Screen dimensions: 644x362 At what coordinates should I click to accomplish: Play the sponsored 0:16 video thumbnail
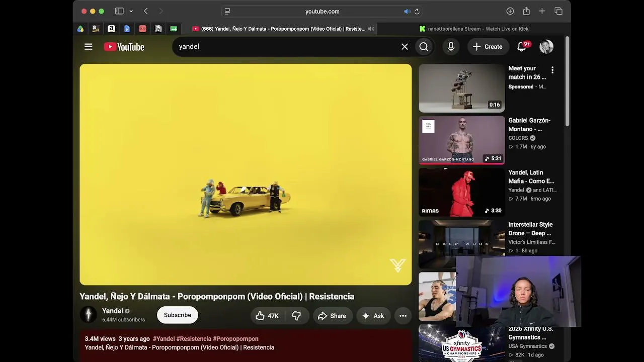pyautogui.click(x=461, y=88)
